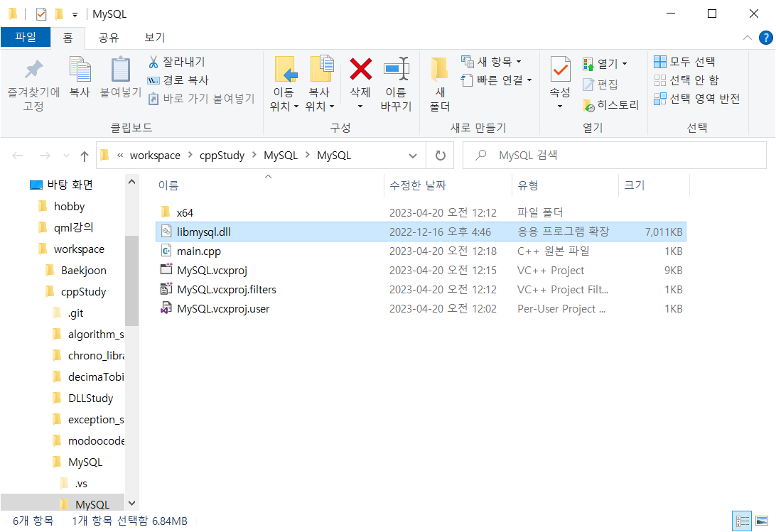This screenshot has height=532, width=776.
Task: Go back with the left arrow
Action: 18,156
